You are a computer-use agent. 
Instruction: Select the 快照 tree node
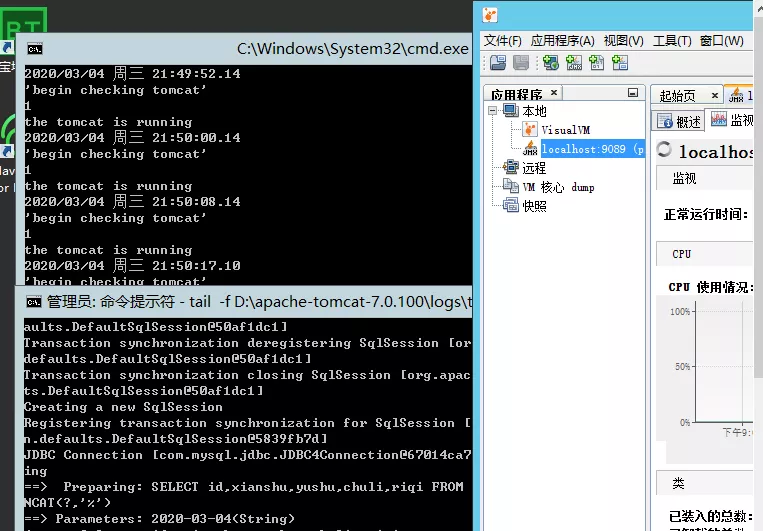(x=534, y=206)
